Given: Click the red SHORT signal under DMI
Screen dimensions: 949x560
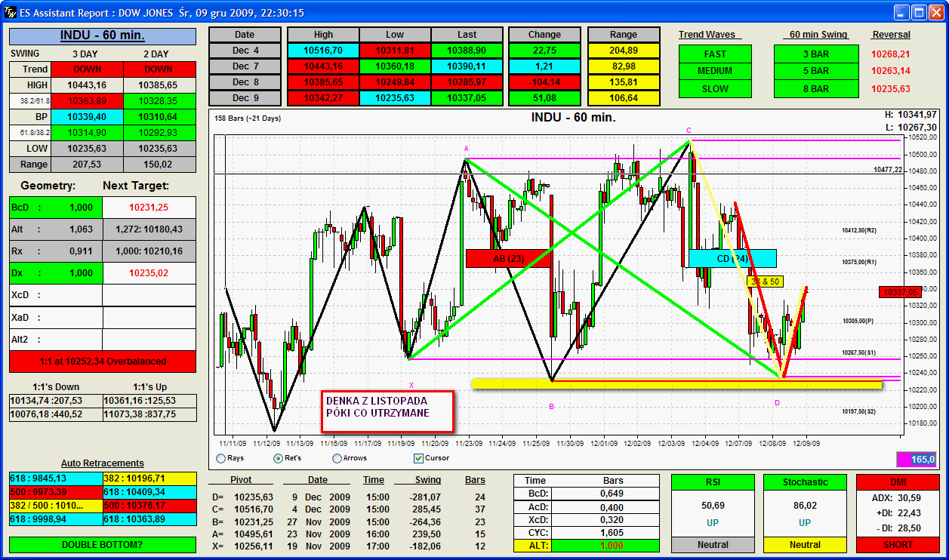Looking at the screenshot, I should click(898, 544).
